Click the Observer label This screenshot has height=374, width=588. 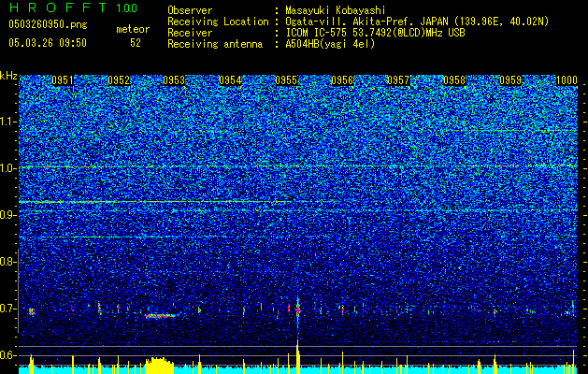[x=190, y=10]
